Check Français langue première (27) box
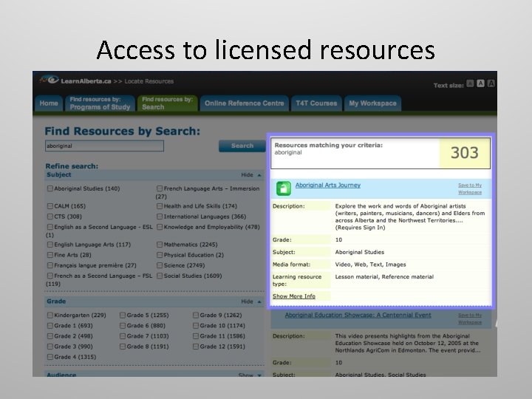Screen dimensions: 532x399 [x=50, y=265]
